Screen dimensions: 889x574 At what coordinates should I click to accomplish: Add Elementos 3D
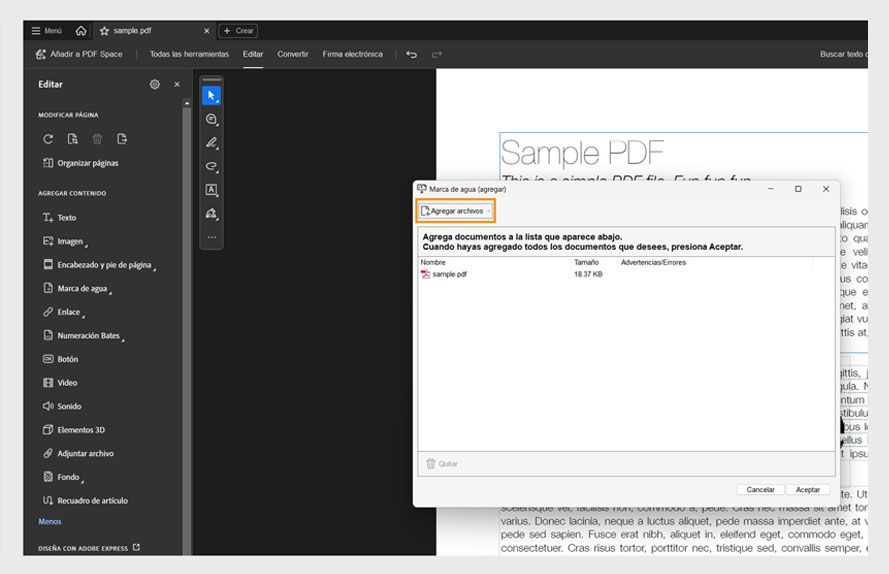click(x=74, y=430)
